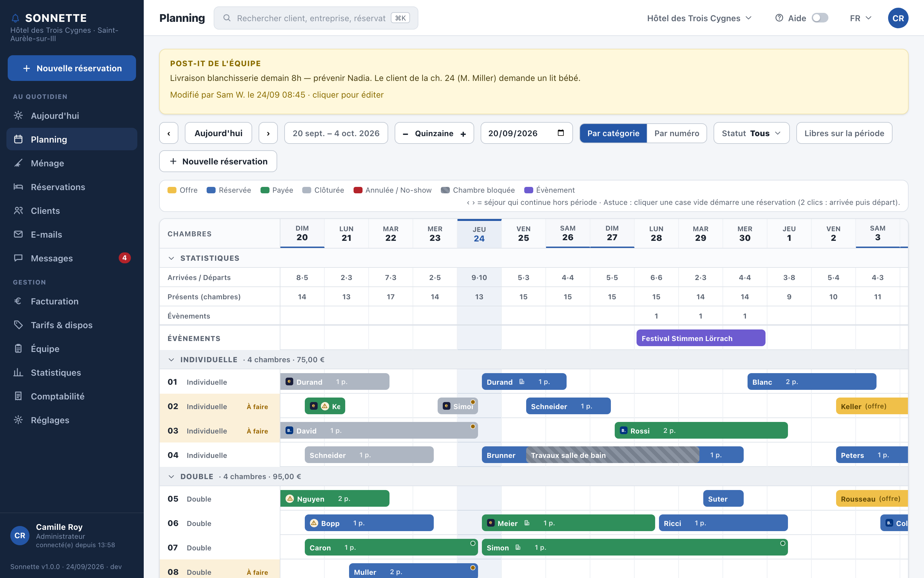The height and width of the screenshot is (578, 924).
Task: Click the Réglages gear icon
Action: click(18, 420)
